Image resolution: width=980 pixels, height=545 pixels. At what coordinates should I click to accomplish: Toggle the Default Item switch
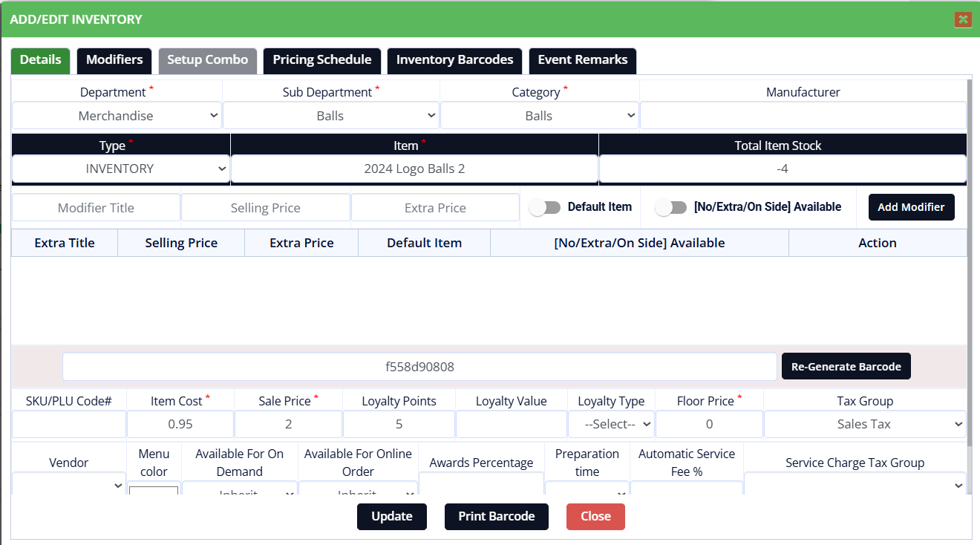click(x=545, y=208)
